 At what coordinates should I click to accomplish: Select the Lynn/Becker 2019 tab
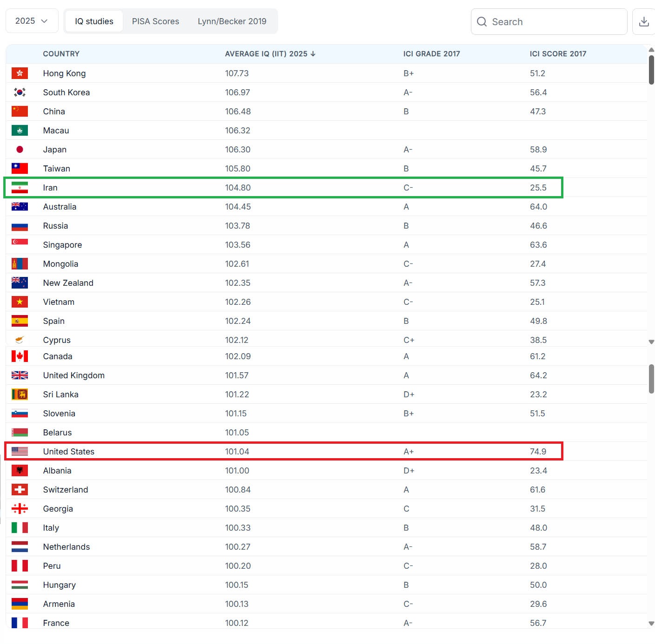click(232, 21)
